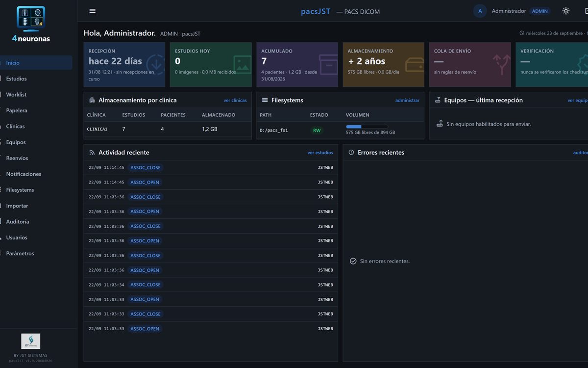Click the 4neuronas logo
This screenshot has height=368, width=588.
pos(31,24)
